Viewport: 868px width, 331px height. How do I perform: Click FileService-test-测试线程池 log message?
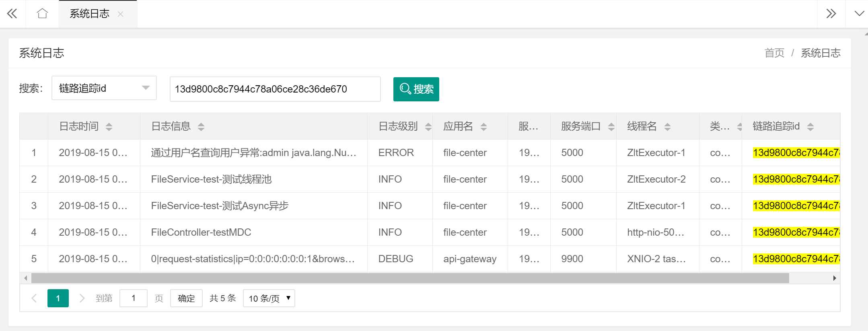click(x=212, y=179)
